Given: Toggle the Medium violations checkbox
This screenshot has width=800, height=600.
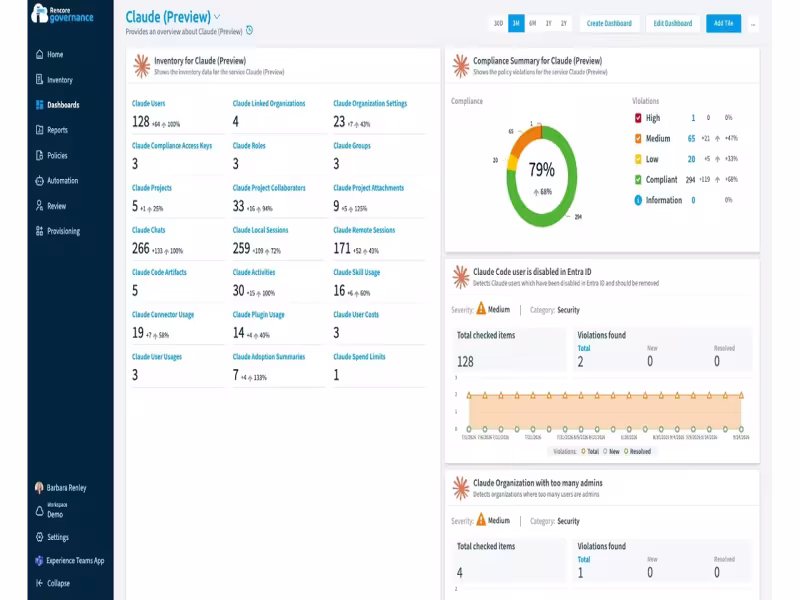Looking at the screenshot, I should pos(638,138).
